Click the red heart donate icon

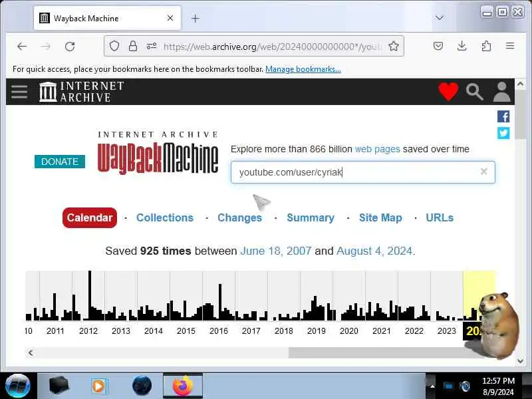[448, 92]
